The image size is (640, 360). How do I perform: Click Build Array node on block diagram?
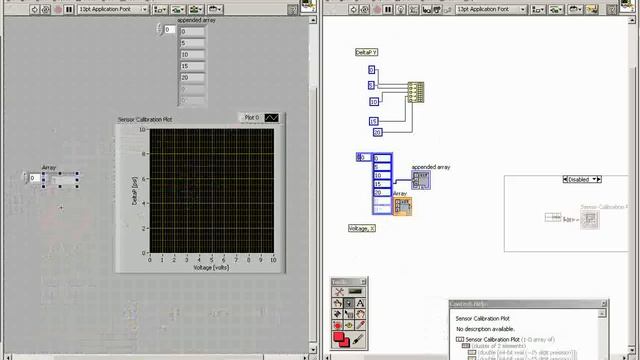416,92
